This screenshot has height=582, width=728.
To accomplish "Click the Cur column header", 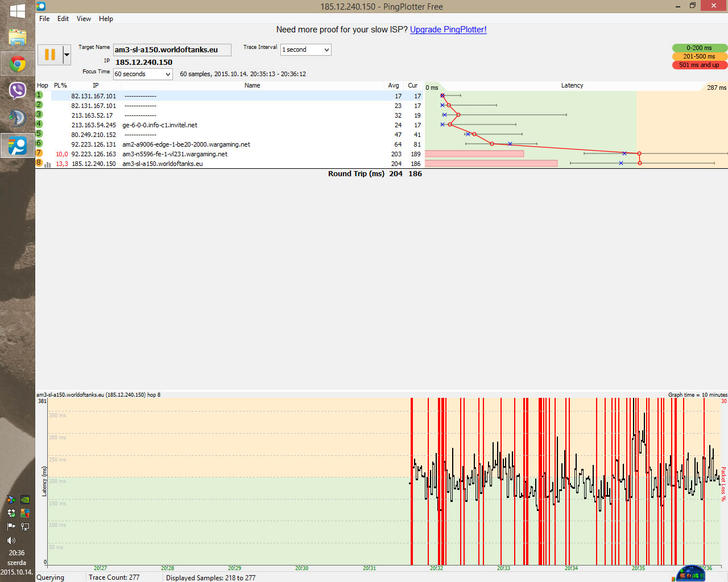I will click(x=413, y=85).
